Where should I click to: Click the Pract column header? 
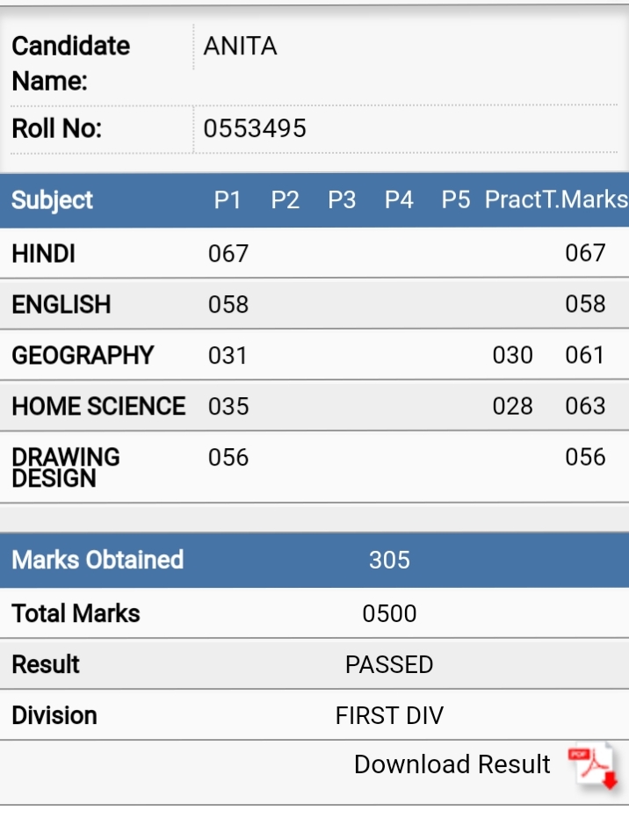513,199
